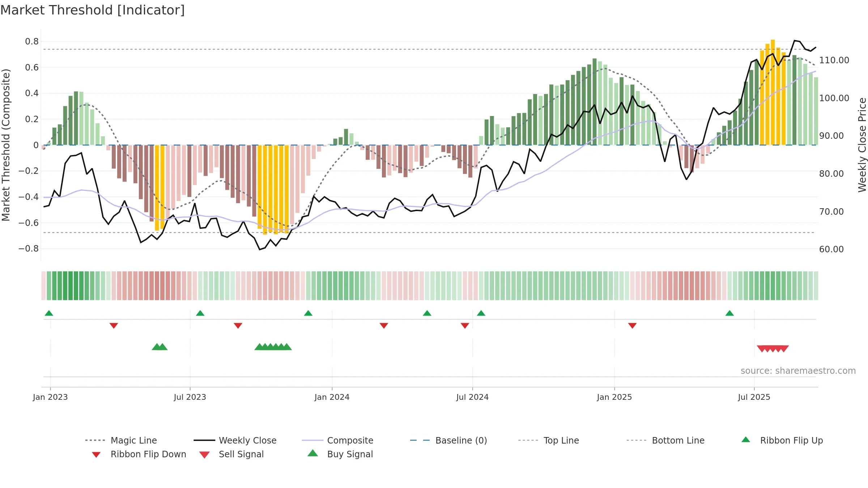This screenshot has height=488, width=868.
Task: Click the −0.8 left axis tick label
Action: [29, 249]
